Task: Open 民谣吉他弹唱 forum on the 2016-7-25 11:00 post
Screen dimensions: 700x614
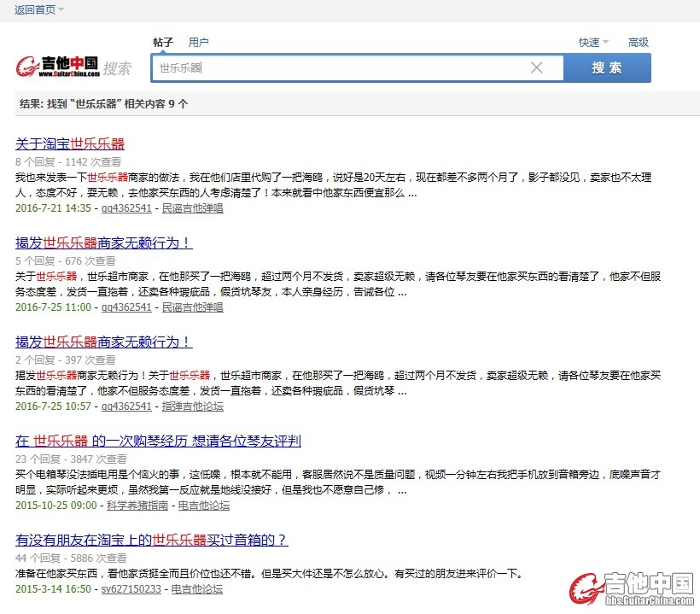Action: [192, 307]
